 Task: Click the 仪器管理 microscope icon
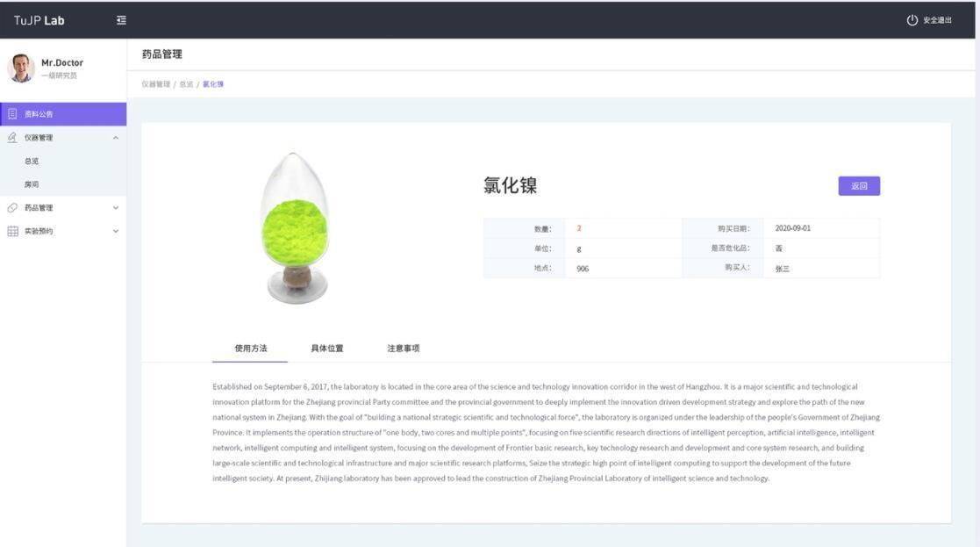pyautogui.click(x=12, y=138)
